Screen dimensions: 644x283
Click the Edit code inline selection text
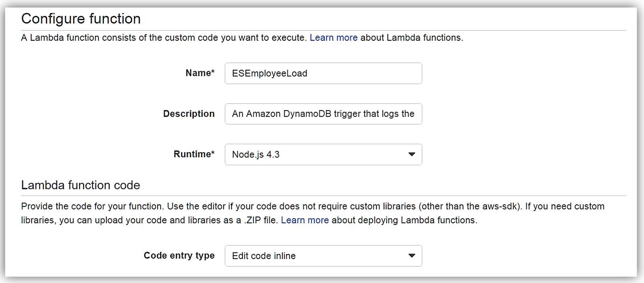click(264, 256)
